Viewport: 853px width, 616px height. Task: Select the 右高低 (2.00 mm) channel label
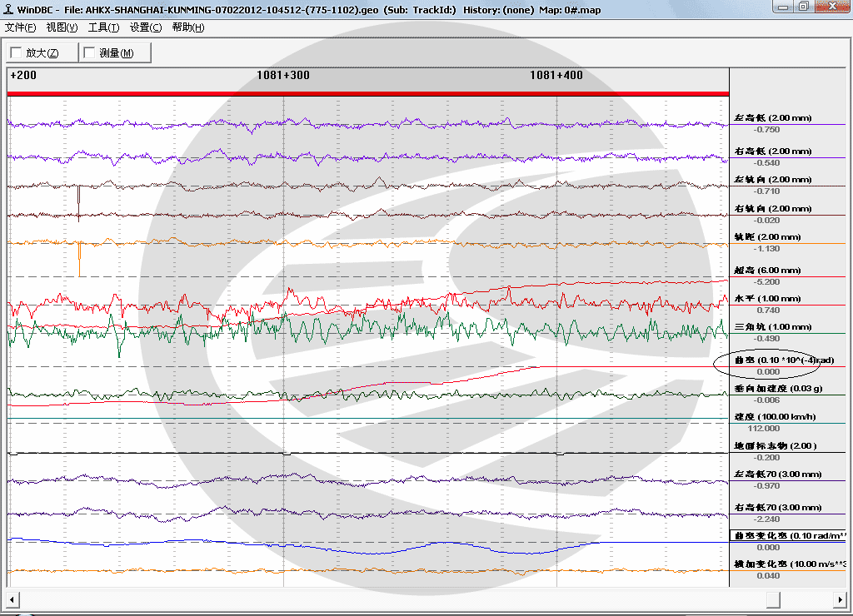point(773,152)
